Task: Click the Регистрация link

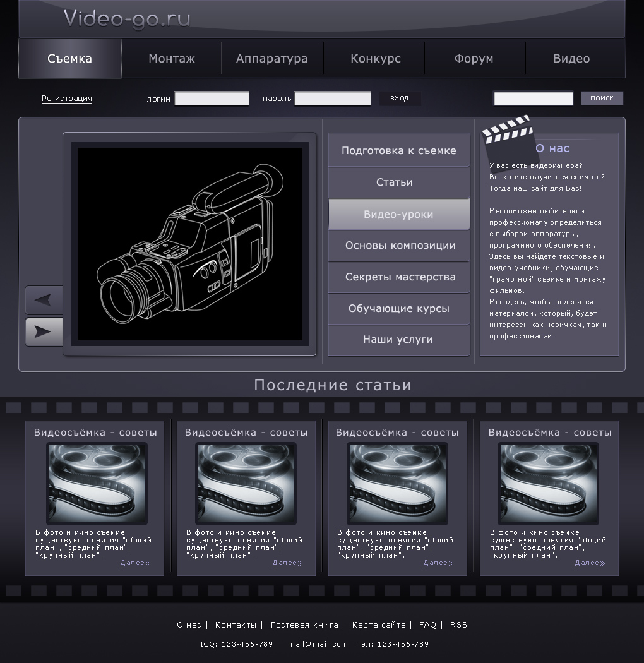Action: [67, 99]
